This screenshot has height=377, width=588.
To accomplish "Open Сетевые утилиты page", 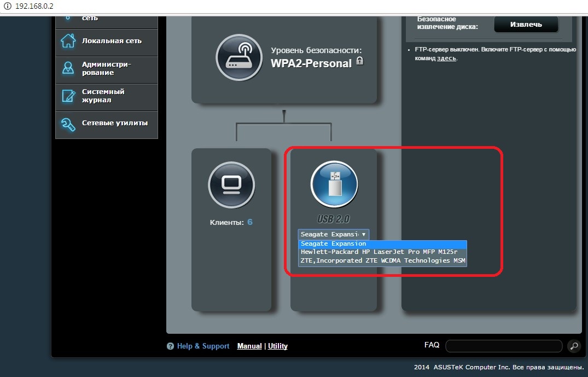I will pos(107,125).
